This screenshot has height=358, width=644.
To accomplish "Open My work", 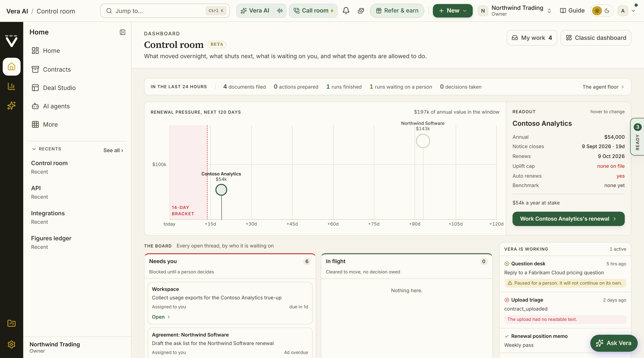I will click(x=532, y=38).
